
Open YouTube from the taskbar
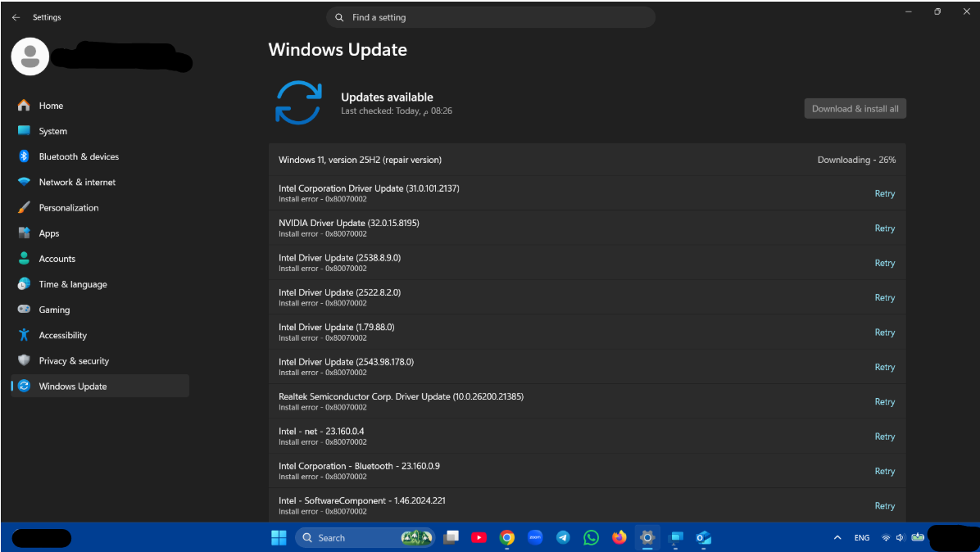[479, 537]
